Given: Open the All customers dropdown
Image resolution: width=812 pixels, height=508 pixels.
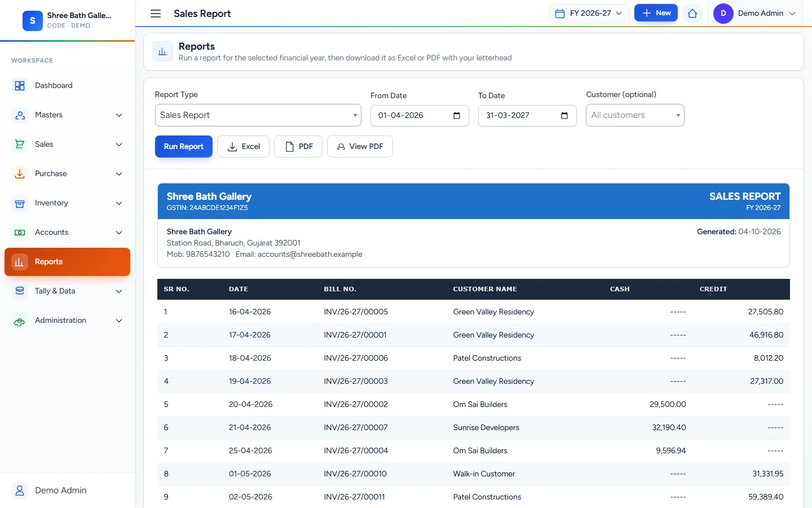Looking at the screenshot, I should pos(635,115).
